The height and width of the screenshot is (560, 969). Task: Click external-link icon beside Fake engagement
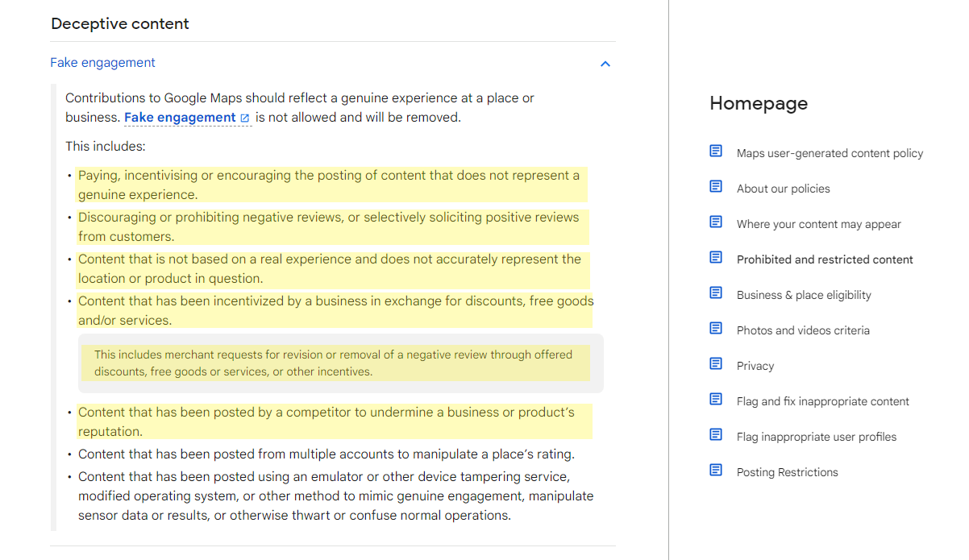[x=245, y=118]
